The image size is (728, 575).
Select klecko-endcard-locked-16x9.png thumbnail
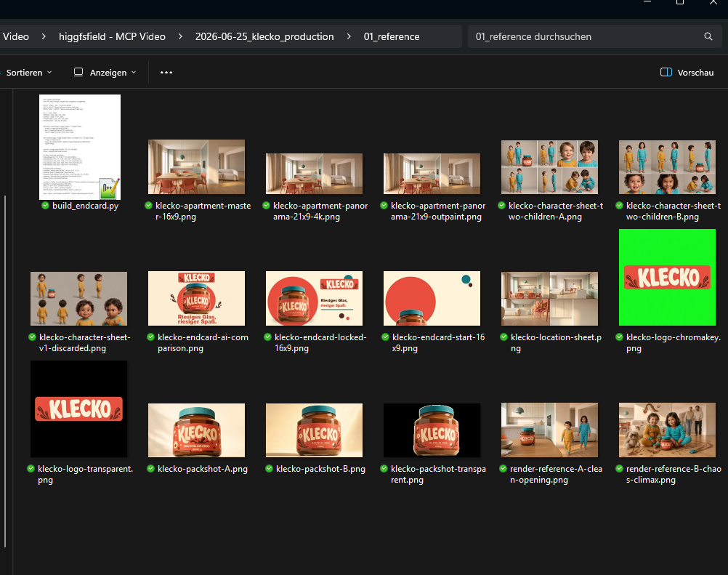point(315,299)
